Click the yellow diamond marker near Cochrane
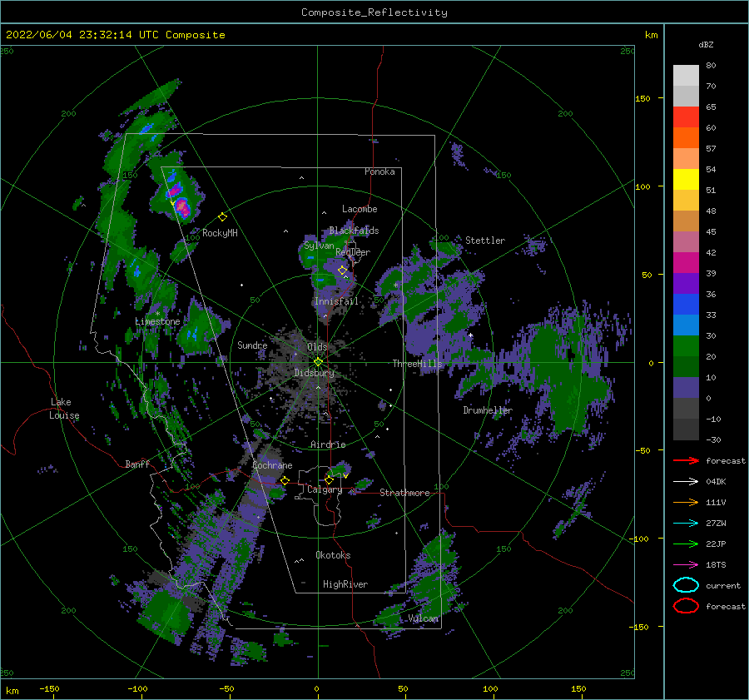This screenshot has width=749, height=700. pos(285,480)
